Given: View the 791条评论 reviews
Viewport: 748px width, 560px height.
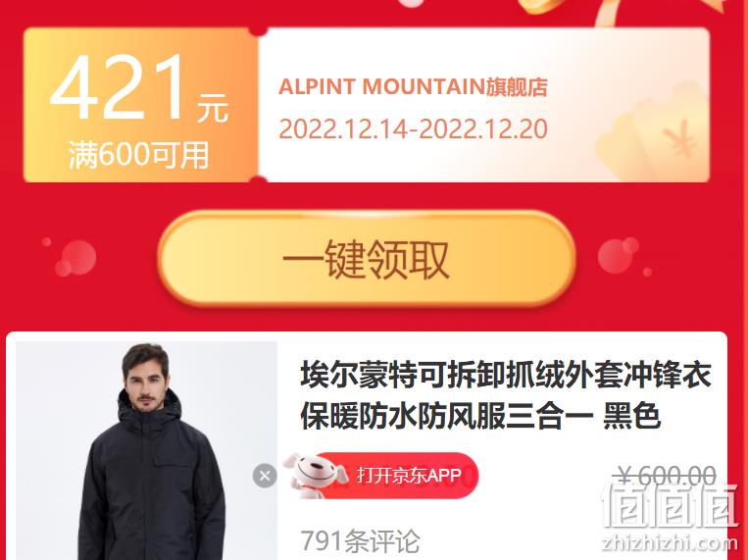Looking at the screenshot, I should pos(360,541).
